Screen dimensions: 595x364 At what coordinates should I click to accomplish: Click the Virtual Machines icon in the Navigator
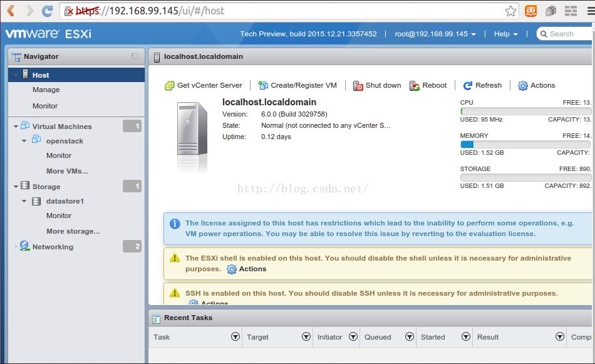25,125
